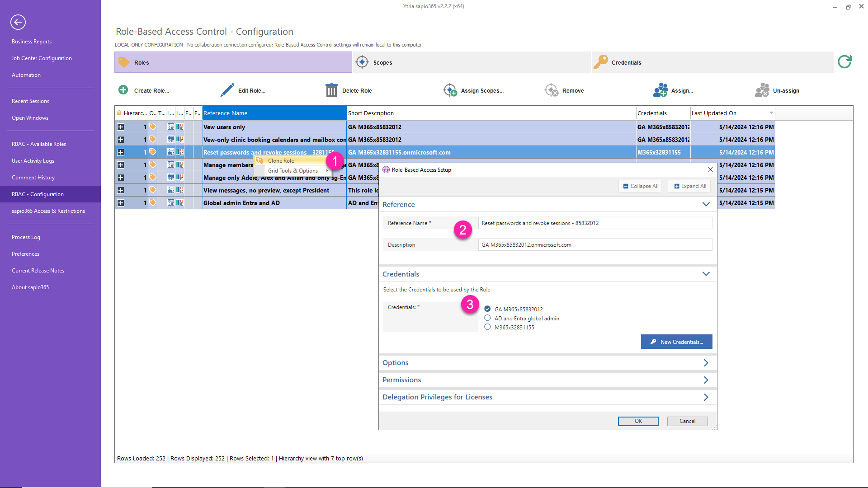Click the Description input field
Screen dimensions: 868x488
click(595, 244)
